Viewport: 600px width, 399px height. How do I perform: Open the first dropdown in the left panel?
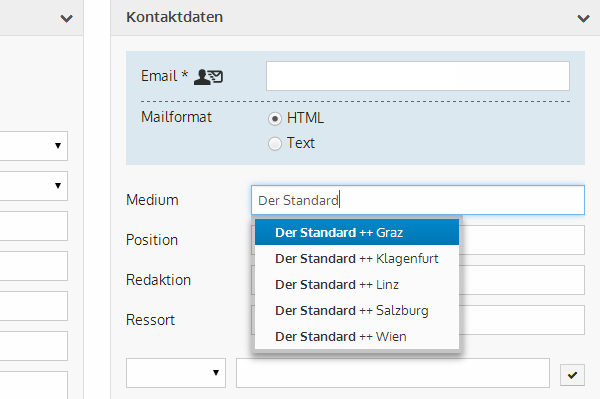click(x=34, y=146)
